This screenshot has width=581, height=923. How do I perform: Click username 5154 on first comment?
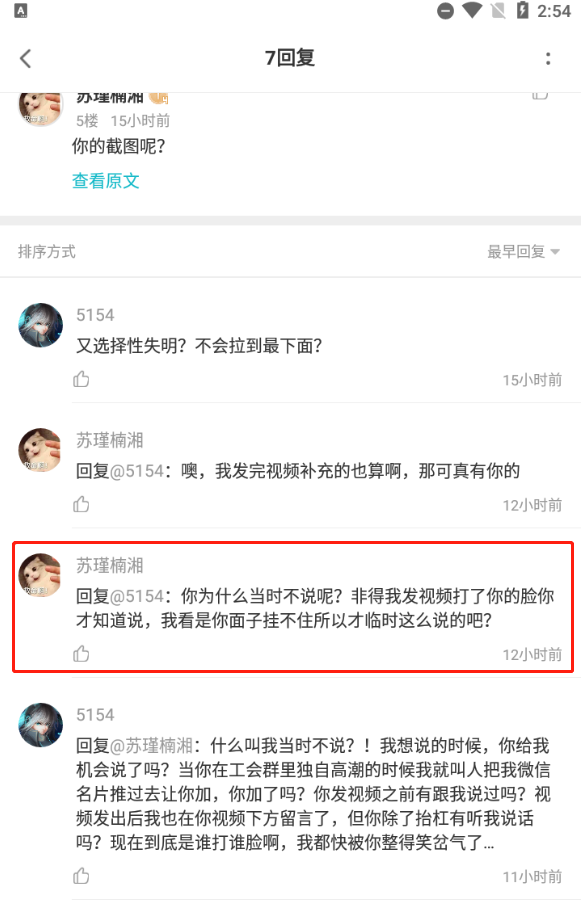[x=95, y=315]
